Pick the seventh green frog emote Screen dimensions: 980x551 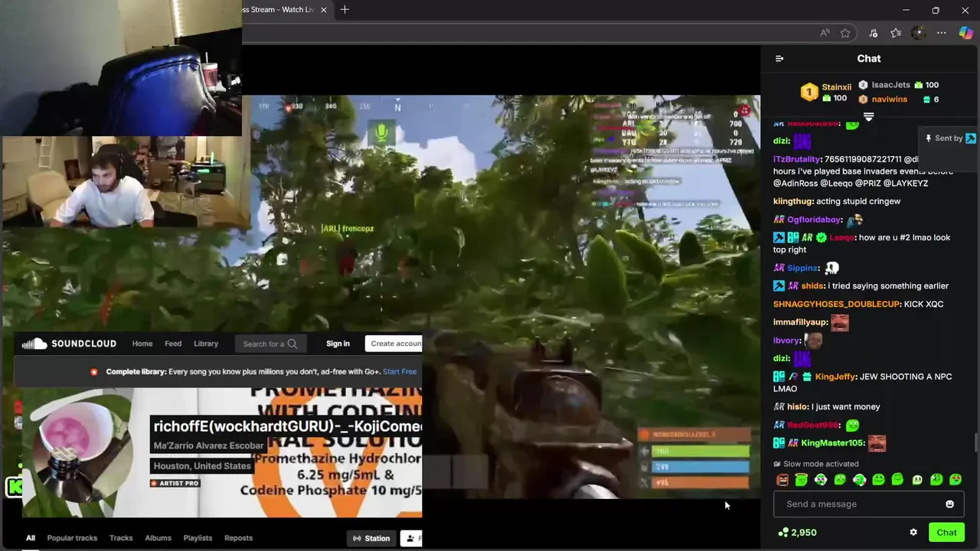897,480
